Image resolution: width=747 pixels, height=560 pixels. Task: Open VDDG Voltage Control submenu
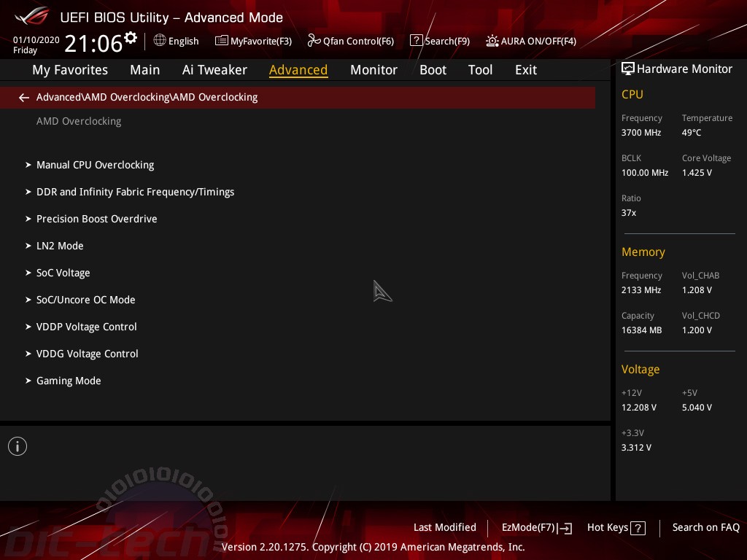pyautogui.click(x=88, y=354)
